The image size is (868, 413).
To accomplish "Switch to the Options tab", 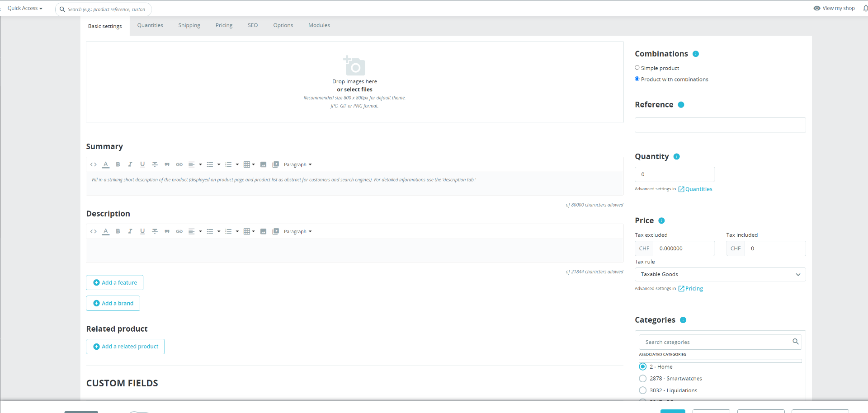I will [x=283, y=25].
